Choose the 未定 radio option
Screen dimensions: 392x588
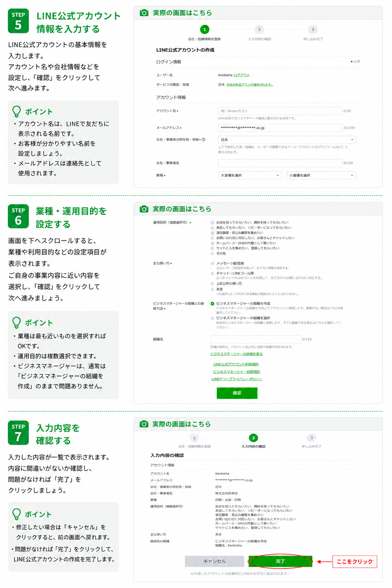pos(212,289)
